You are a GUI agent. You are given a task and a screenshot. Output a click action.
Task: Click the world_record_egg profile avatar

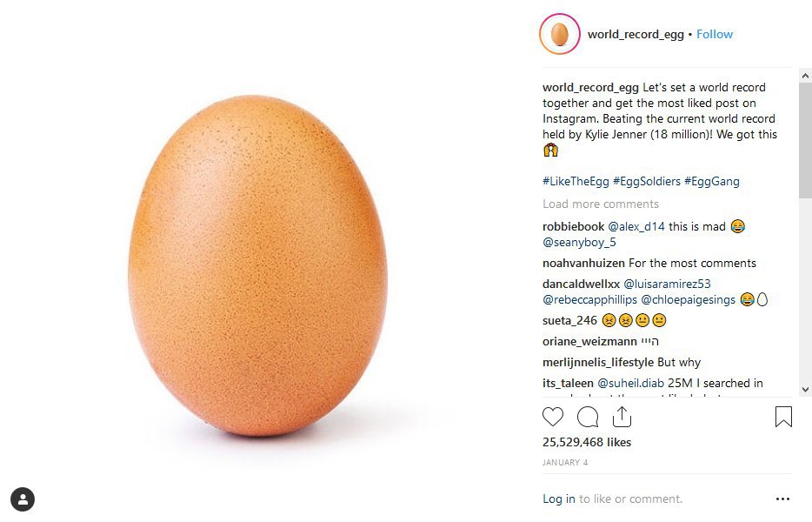pyautogui.click(x=560, y=35)
